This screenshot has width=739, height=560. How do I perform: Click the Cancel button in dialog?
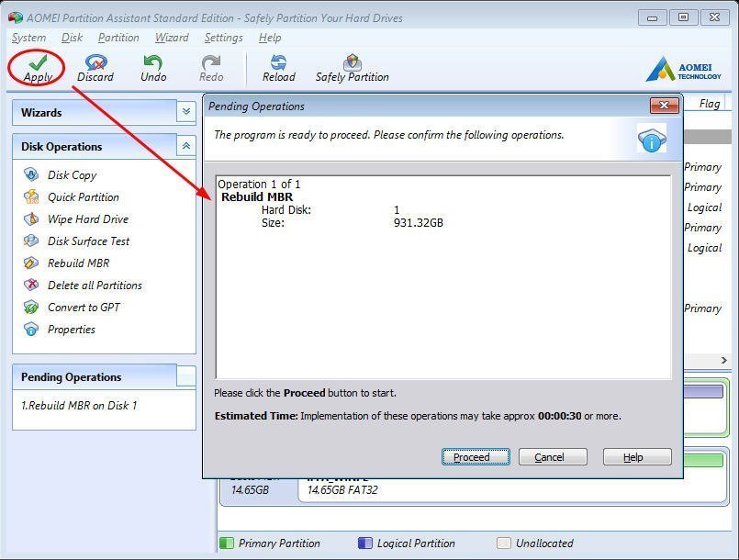coord(553,457)
